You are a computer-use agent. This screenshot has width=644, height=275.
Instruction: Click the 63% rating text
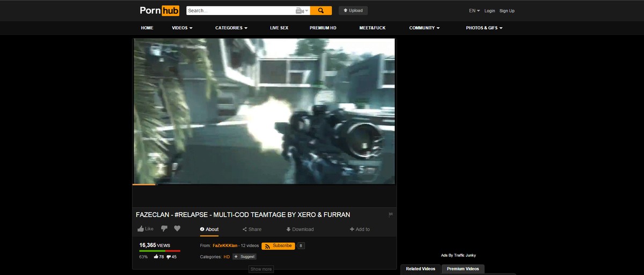click(143, 257)
